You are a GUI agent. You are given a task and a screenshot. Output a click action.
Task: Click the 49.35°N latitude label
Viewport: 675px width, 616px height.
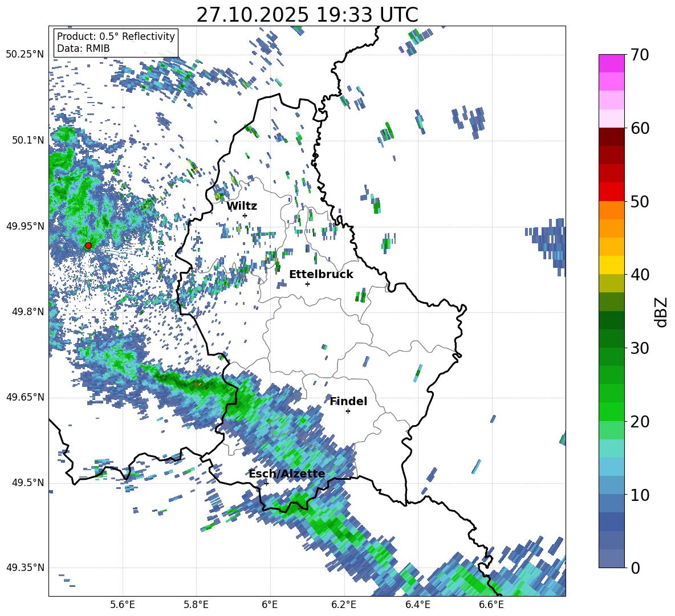(25, 568)
